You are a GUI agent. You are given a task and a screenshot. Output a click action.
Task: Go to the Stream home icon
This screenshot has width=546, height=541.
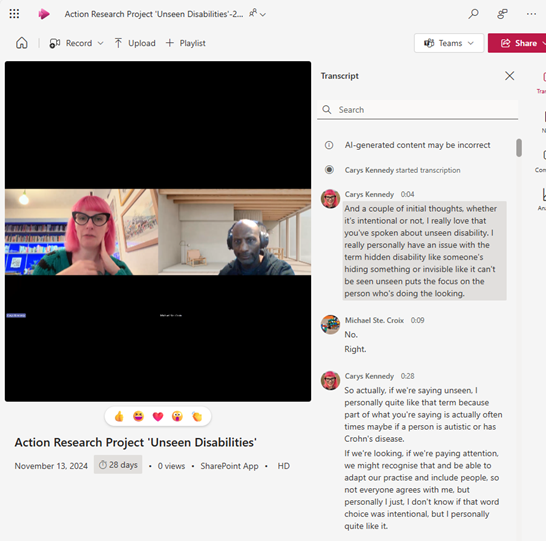coord(22,43)
